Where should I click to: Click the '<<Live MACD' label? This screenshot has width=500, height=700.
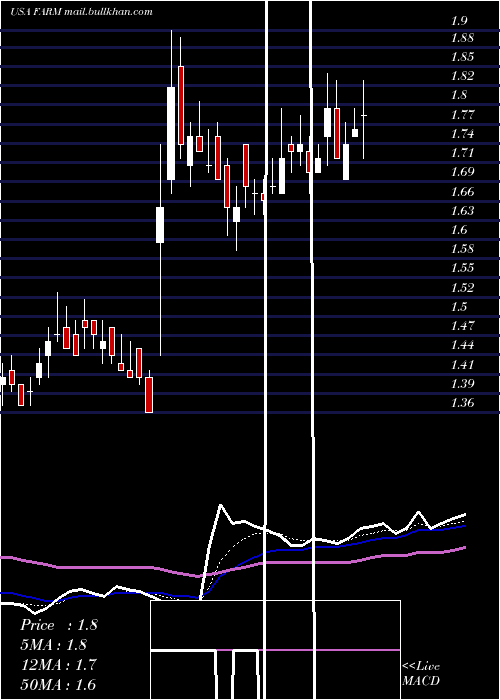(x=421, y=673)
